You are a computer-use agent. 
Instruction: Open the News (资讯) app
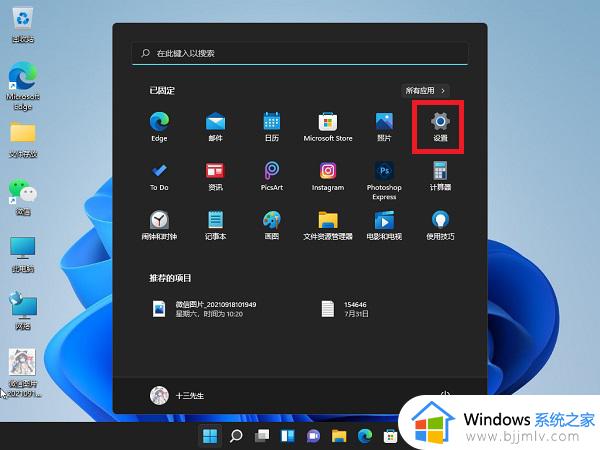215,177
